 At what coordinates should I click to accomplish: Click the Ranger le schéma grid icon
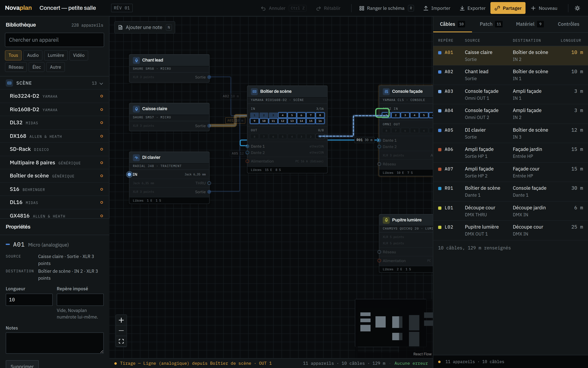362,8
